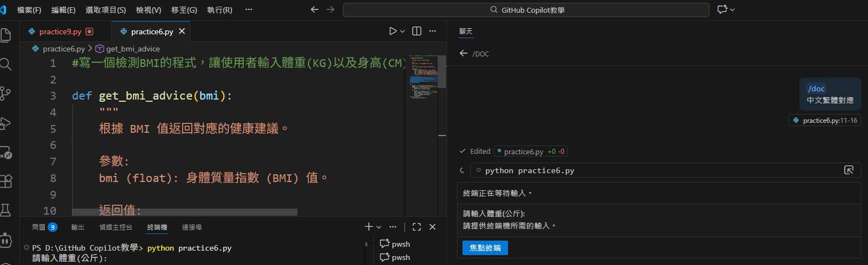Screen dimensions: 868x265
Task: Maximize the terminal panel size
Action: (417, 227)
